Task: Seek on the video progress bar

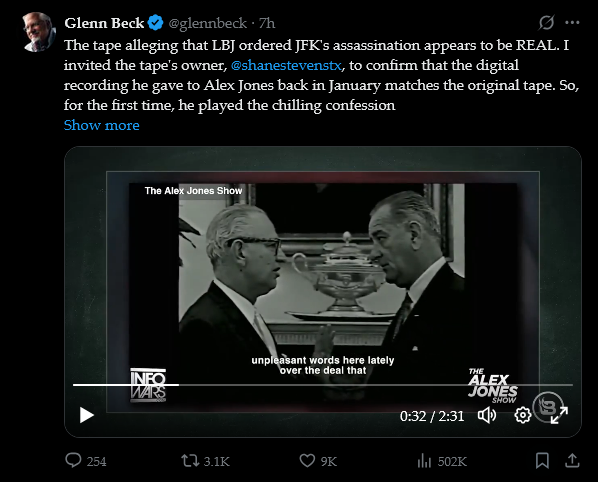Action: [x=323, y=385]
